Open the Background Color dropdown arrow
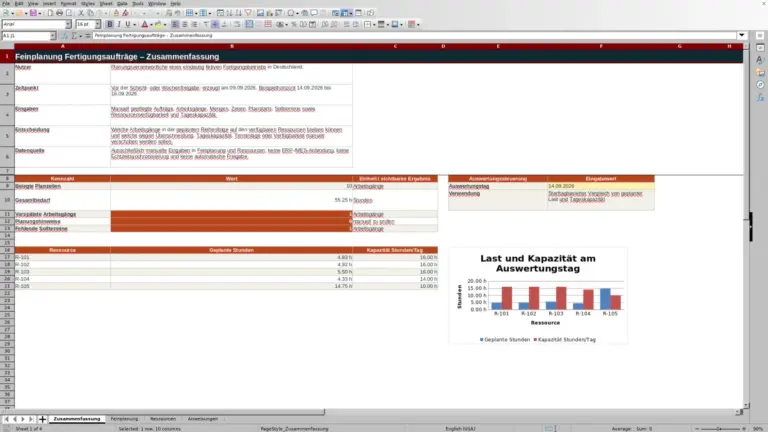This screenshot has height=432, width=768. 165,24
